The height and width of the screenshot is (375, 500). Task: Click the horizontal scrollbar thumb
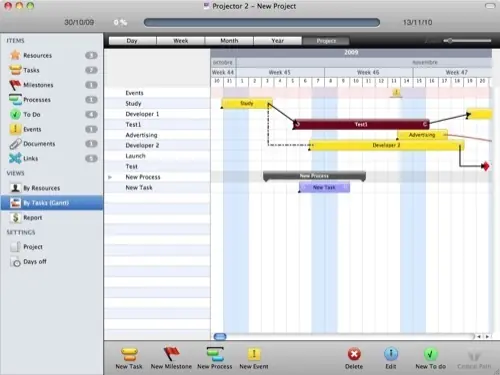tap(220, 337)
